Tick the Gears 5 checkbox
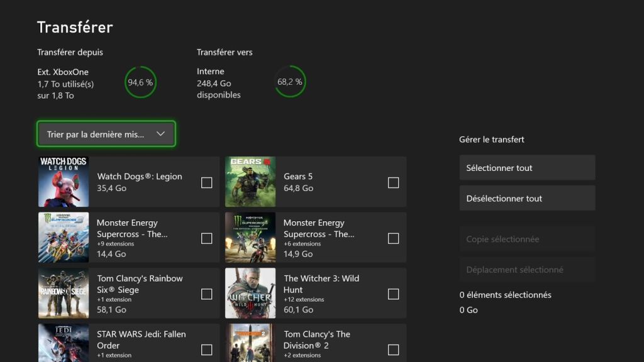This screenshot has width=644, height=362. click(x=393, y=183)
